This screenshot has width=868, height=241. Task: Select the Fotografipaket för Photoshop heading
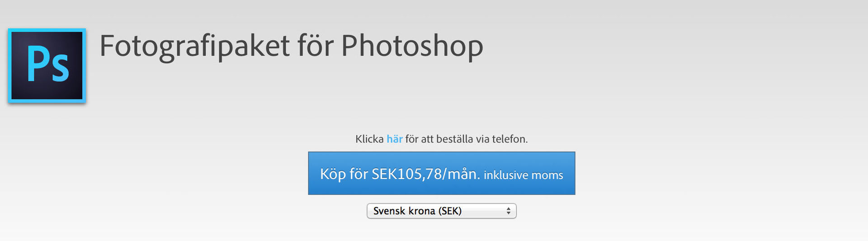click(292, 46)
